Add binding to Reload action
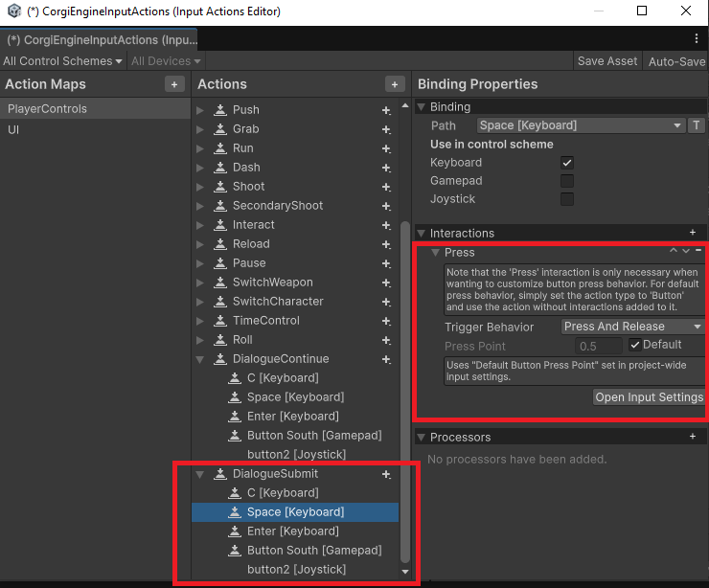 [x=386, y=244]
